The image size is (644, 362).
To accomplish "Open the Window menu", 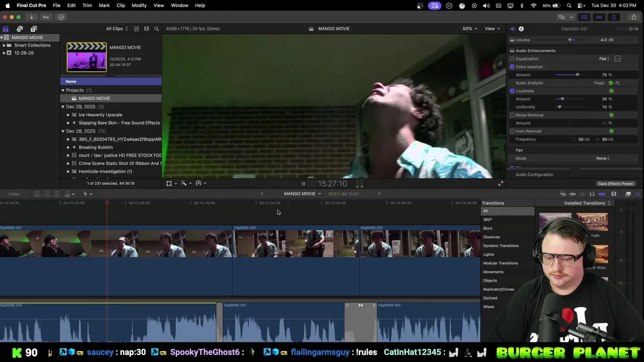I will pyautogui.click(x=179, y=6).
